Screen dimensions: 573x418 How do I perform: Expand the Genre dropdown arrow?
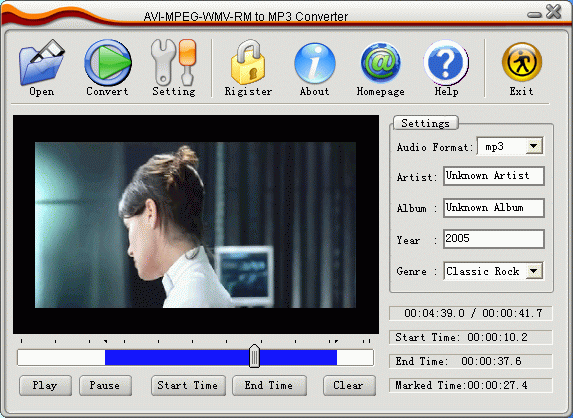pyautogui.click(x=534, y=271)
